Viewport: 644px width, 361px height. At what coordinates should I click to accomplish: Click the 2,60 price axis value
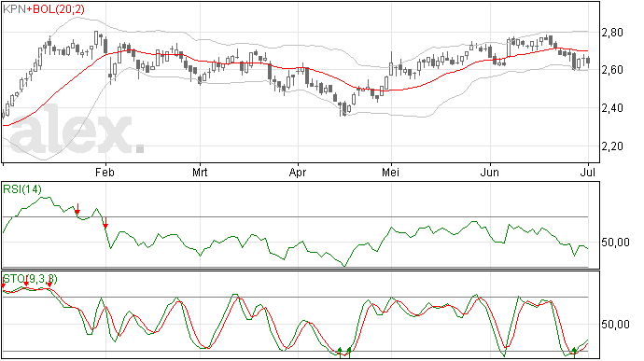pos(612,70)
